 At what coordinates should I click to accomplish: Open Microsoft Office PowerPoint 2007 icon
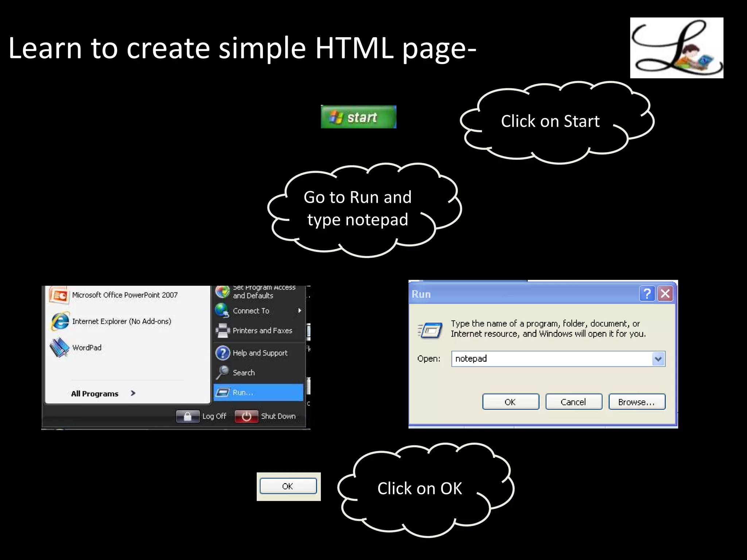coord(59,295)
